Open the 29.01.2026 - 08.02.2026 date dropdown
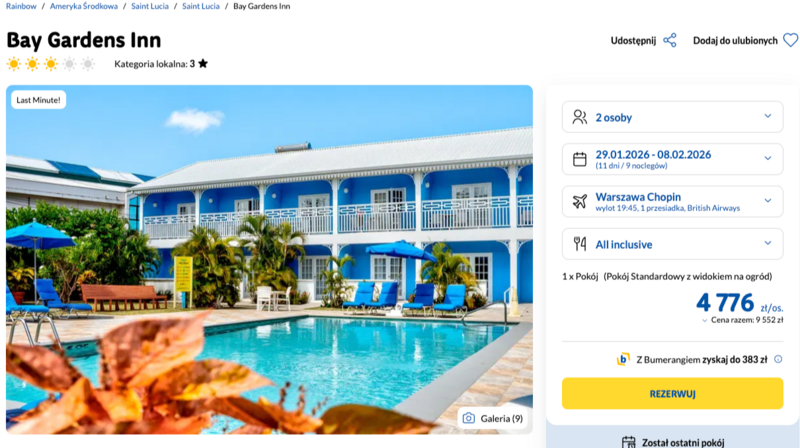This screenshot has width=800, height=448. (x=768, y=159)
